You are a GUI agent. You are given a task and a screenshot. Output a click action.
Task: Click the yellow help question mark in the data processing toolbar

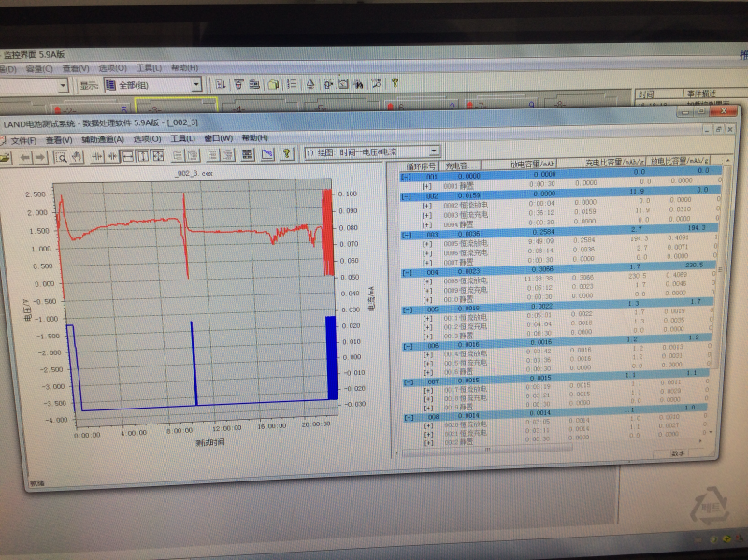287,153
